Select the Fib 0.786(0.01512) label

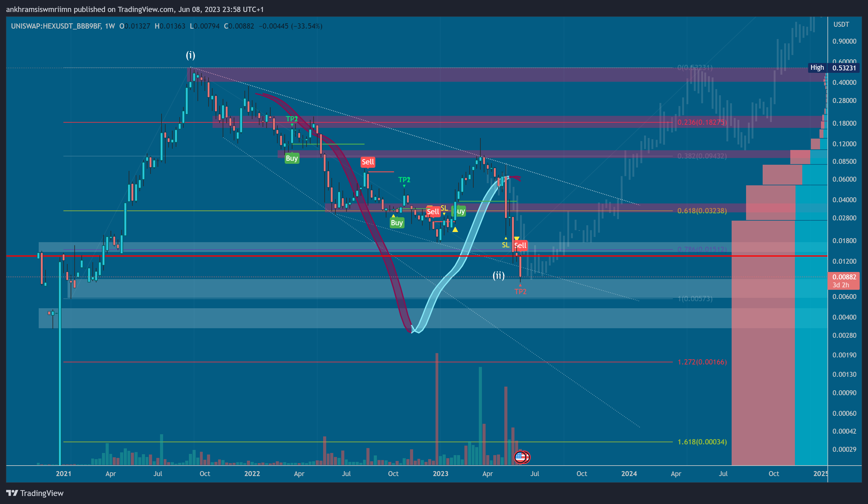702,249
